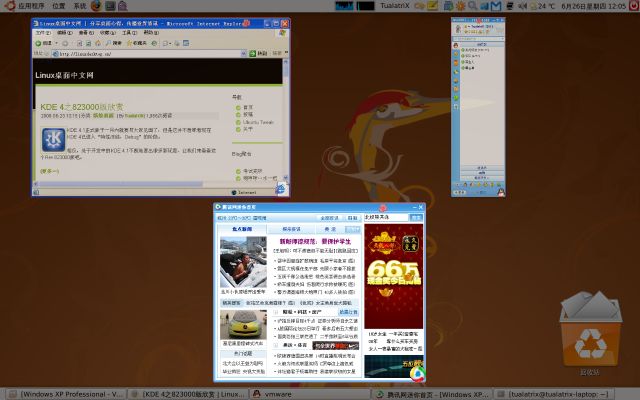
Task: Click the news photo of man in car
Action: pyautogui.click(x=243, y=262)
